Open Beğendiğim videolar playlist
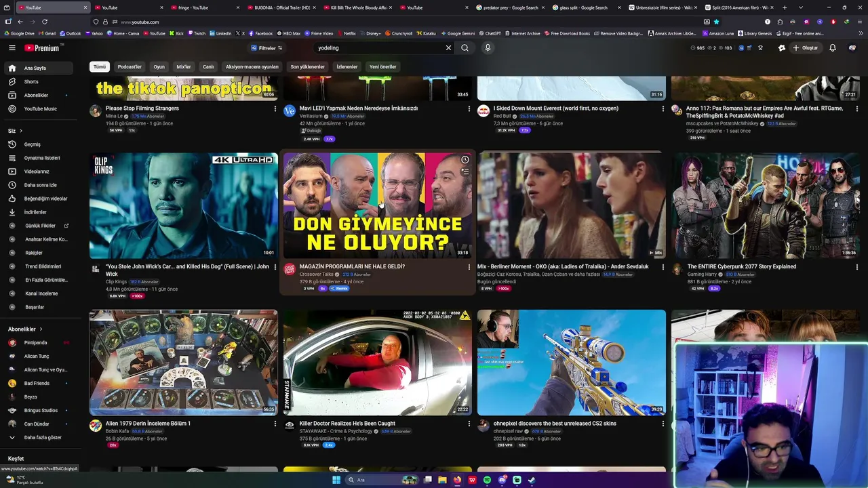The image size is (868, 488). (x=39, y=199)
